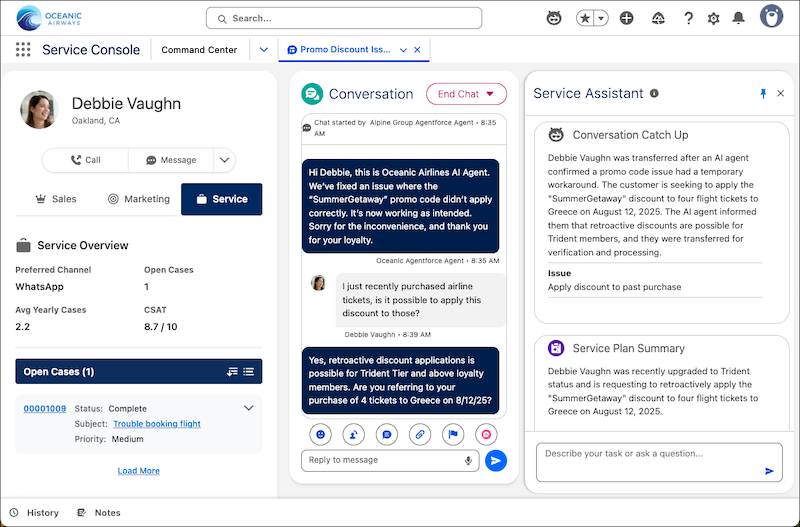Click the sort icon in Open Cases header

click(232, 371)
